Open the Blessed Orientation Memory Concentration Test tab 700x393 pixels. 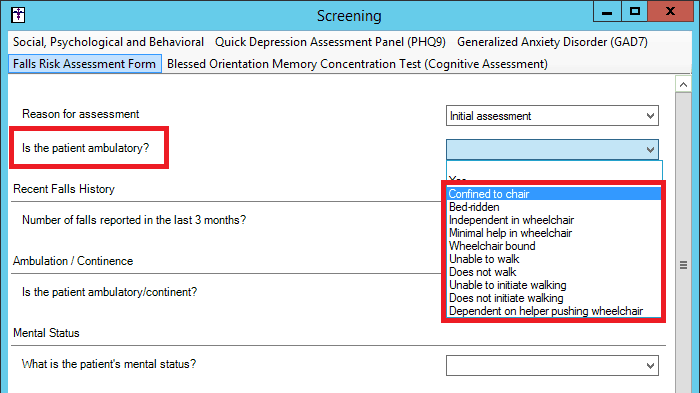[357, 64]
